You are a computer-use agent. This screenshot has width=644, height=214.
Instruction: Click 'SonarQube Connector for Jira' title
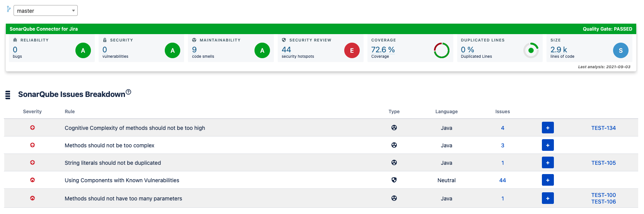click(x=44, y=29)
